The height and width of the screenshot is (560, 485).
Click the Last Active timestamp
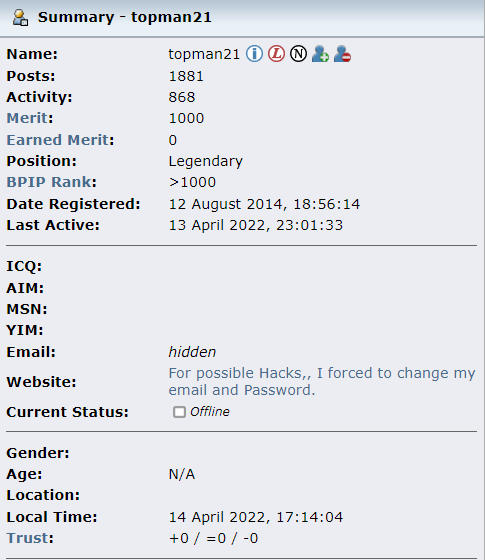(255, 225)
